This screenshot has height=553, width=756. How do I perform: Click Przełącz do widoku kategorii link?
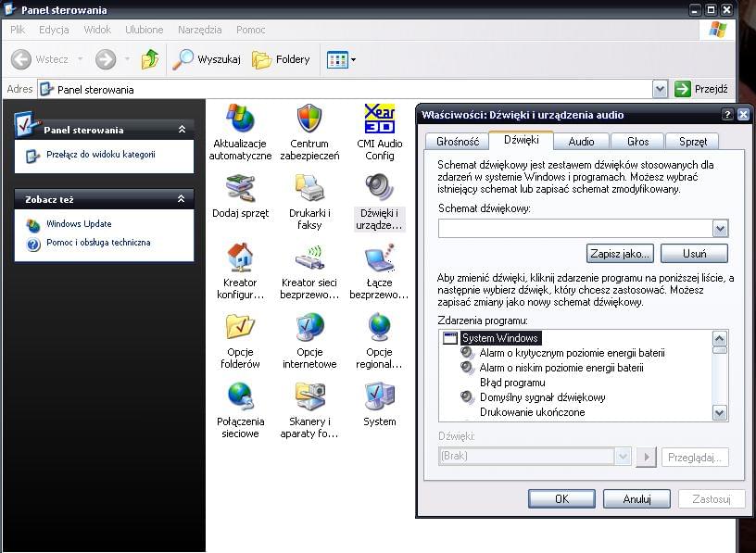pyautogui.click(x=101, y=155)
